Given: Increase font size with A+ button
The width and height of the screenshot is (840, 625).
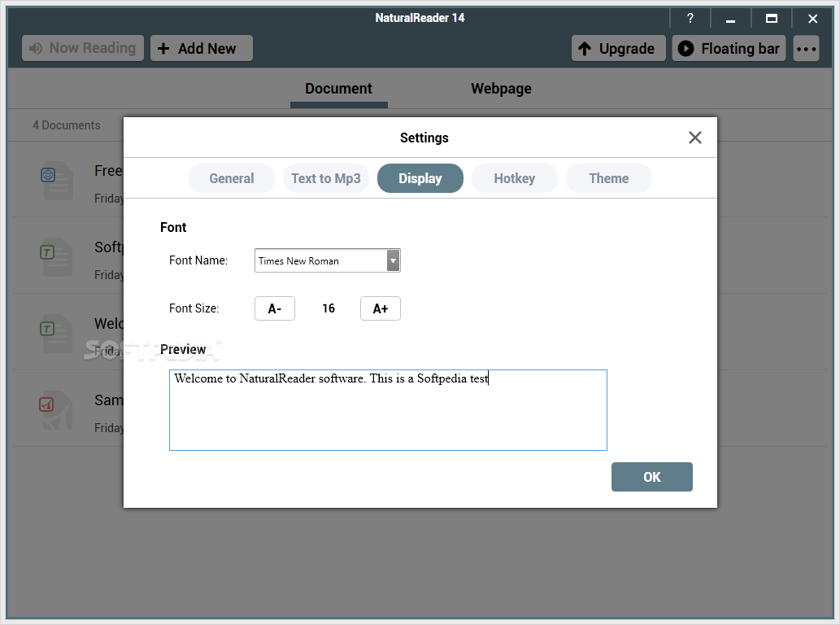Looking at the screenshot, I should [x=381, y=308].
